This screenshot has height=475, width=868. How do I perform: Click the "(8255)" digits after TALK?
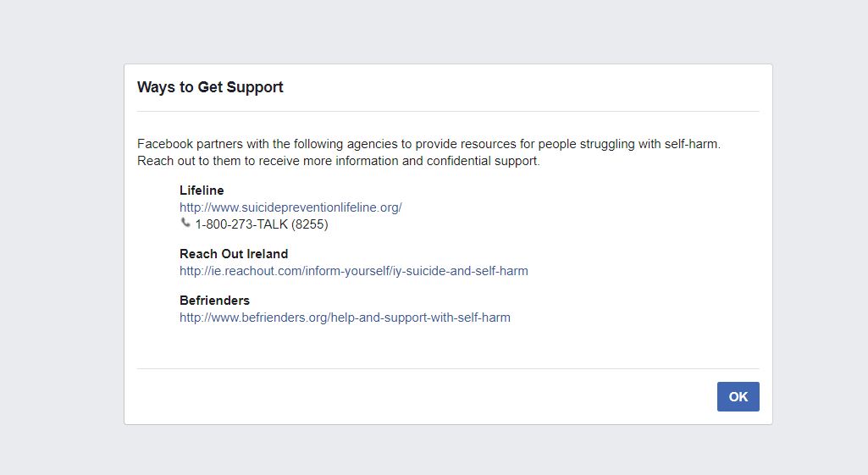pos(309,224)
